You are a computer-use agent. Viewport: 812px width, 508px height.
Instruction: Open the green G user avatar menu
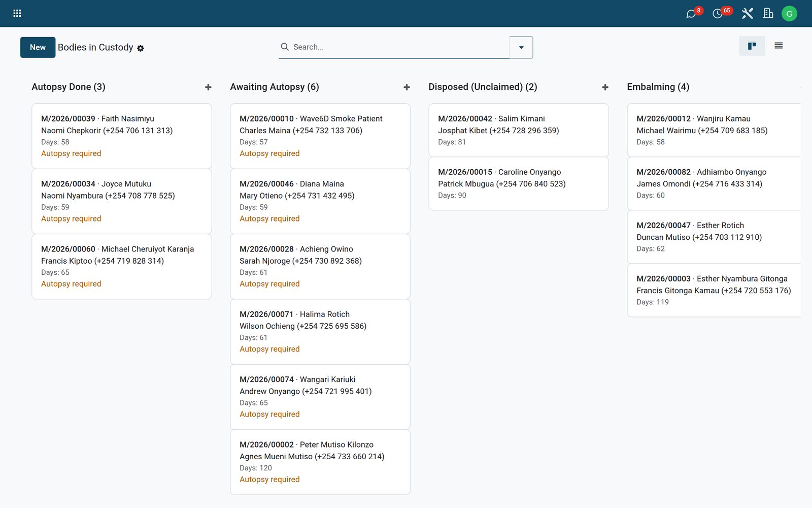[x=789, y=14]
